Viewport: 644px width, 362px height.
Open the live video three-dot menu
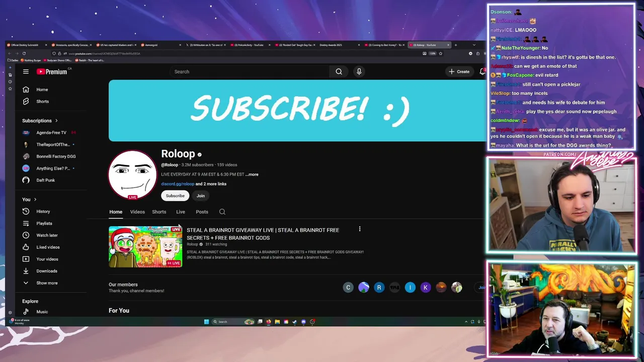[359, 229]
